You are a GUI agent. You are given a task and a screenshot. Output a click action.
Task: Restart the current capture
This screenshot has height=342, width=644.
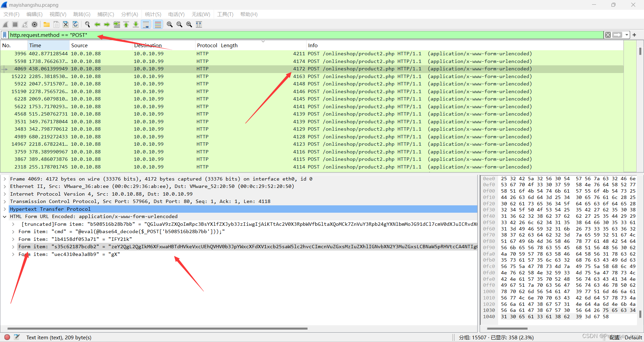click(25, 24)
